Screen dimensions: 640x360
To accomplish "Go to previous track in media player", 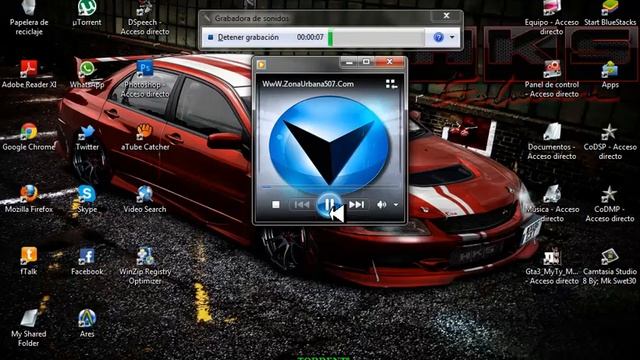I will pos(301,204).
